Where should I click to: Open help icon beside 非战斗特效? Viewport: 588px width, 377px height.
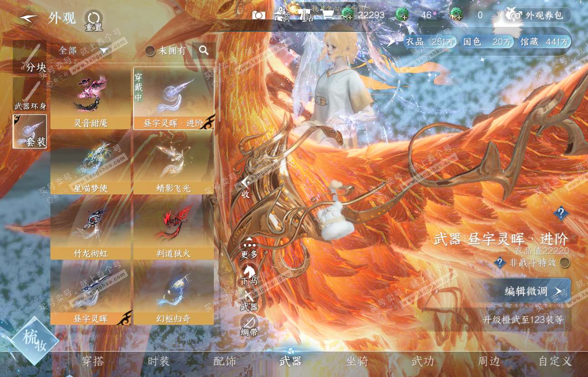coord(500,263)
